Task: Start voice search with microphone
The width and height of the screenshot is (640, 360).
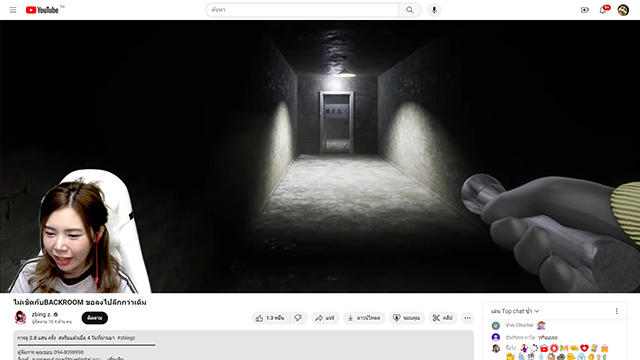Action: 434,10
